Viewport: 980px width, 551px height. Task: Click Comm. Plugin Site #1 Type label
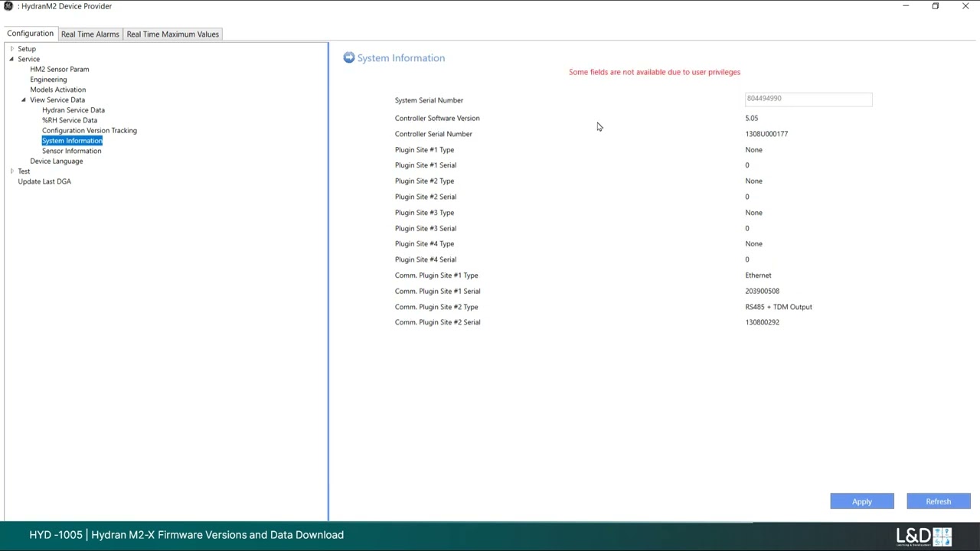pyautogui.click(x=436, y=275)
